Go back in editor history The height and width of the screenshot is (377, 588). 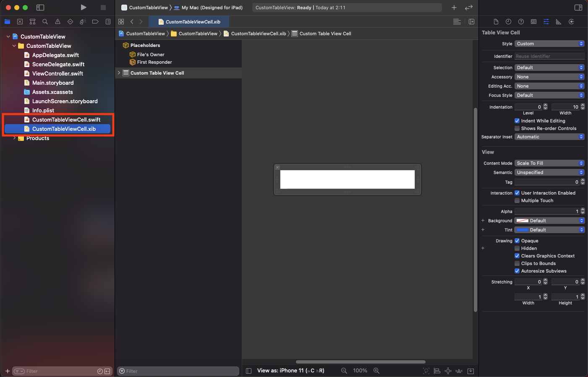click(132, 21)
